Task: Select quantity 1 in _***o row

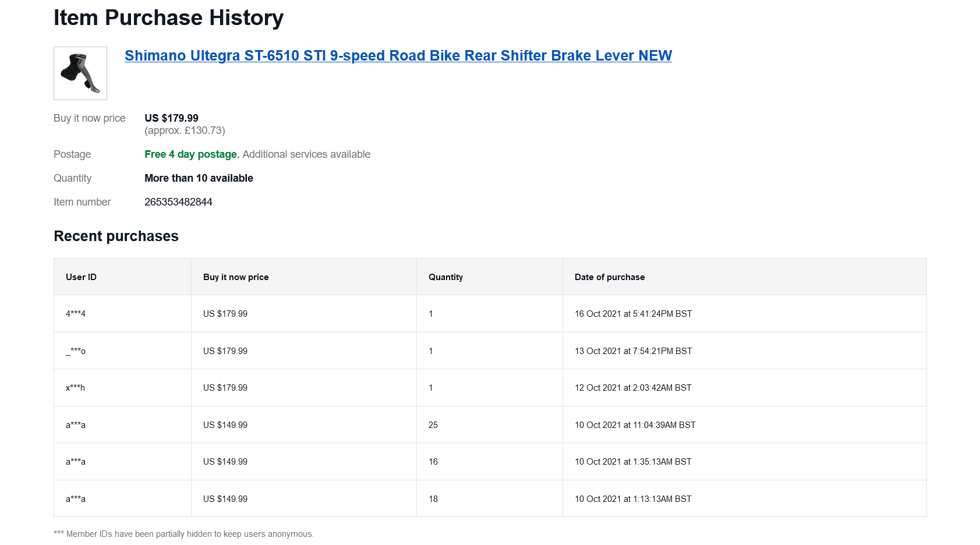Action: tap(431, 351)
